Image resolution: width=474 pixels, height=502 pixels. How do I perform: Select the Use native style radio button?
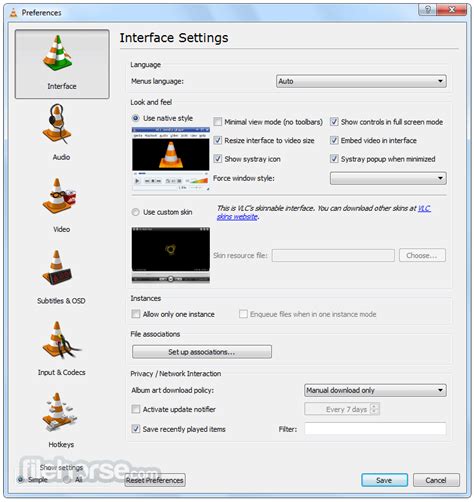click(x=136, y=118)
